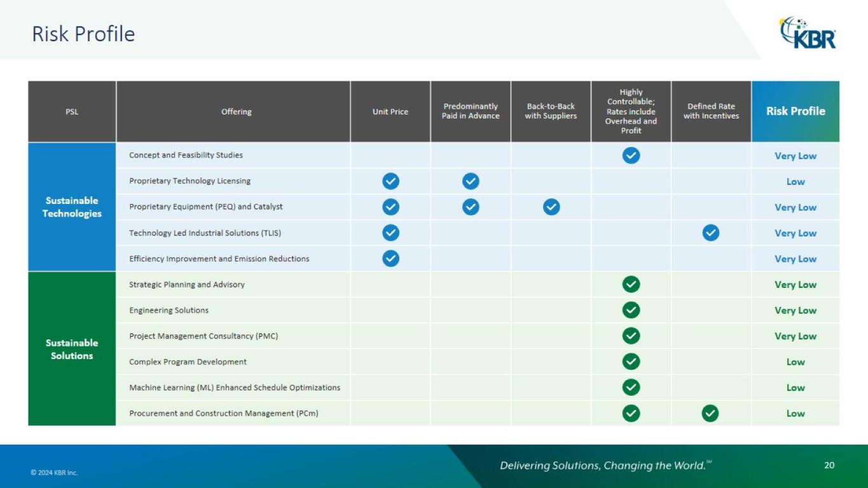The image size is (868, 488).
Task: Click the Unit Price checkmark for Proprietary Technology Licensing
Action: click(x=390, y=181)
